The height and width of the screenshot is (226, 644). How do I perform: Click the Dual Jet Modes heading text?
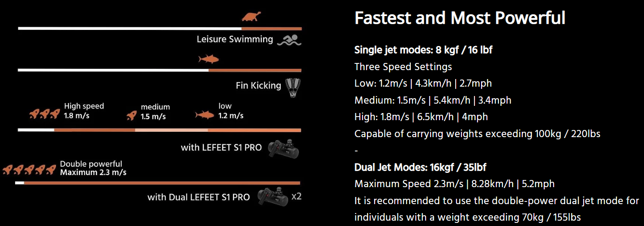(x=420, y=167)
